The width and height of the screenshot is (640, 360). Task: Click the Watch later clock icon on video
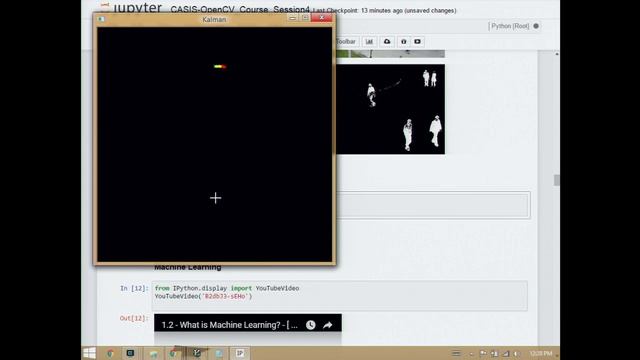pyautogui.click(x=311, y=325)
